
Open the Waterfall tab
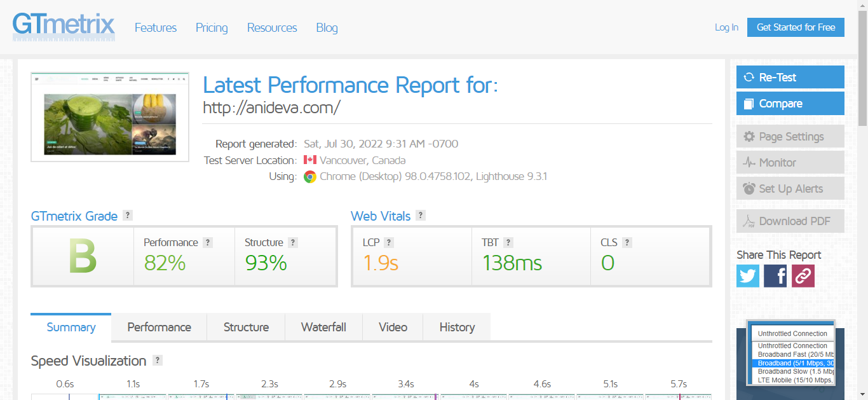[323, 328]
